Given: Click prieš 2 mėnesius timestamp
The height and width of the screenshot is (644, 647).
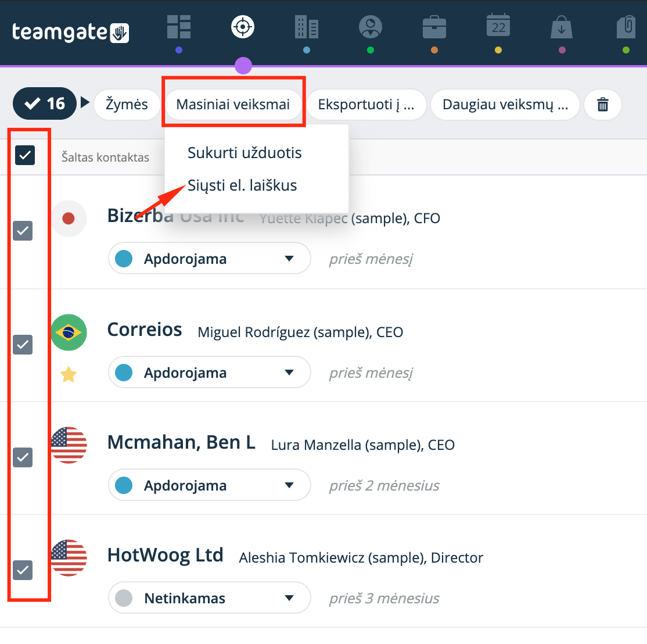Looking at the screenshot, I should (x=384, y=485).
